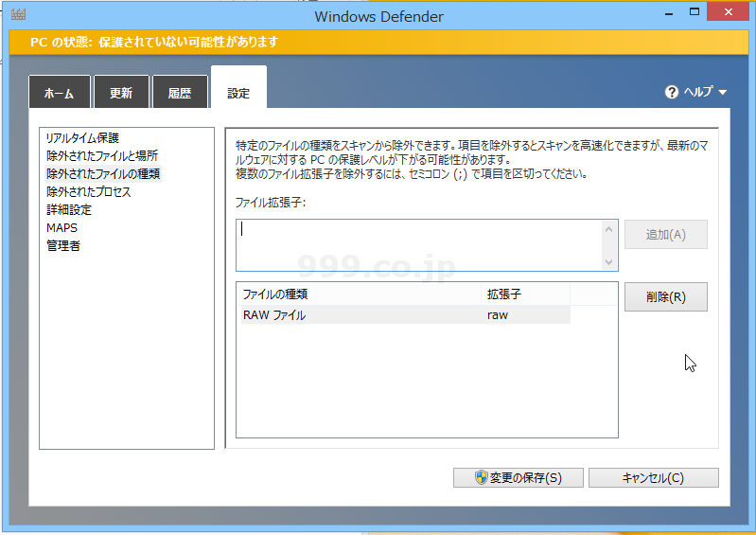Viewport: 756px width, 535px height.
Task: Click the 追加(A) button
Action: pyautogui.click(x=666, y=235)
